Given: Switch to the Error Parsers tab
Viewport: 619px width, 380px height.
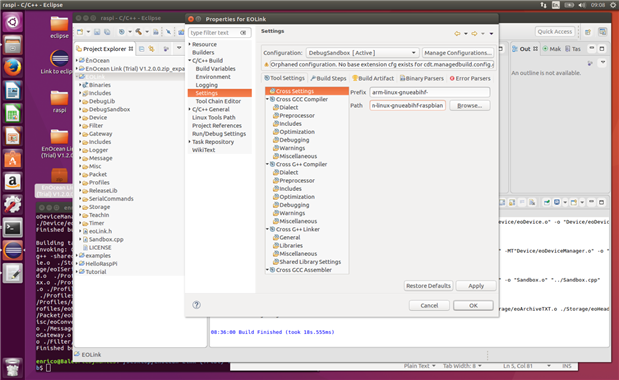Looking at the screenshot, I should tap(470, 78).
